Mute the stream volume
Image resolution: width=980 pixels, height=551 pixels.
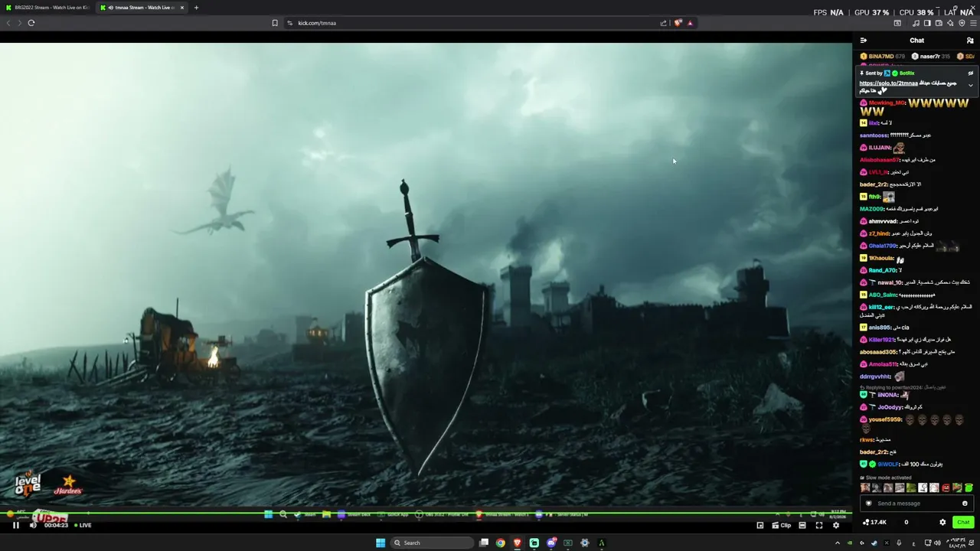(33, 525)
